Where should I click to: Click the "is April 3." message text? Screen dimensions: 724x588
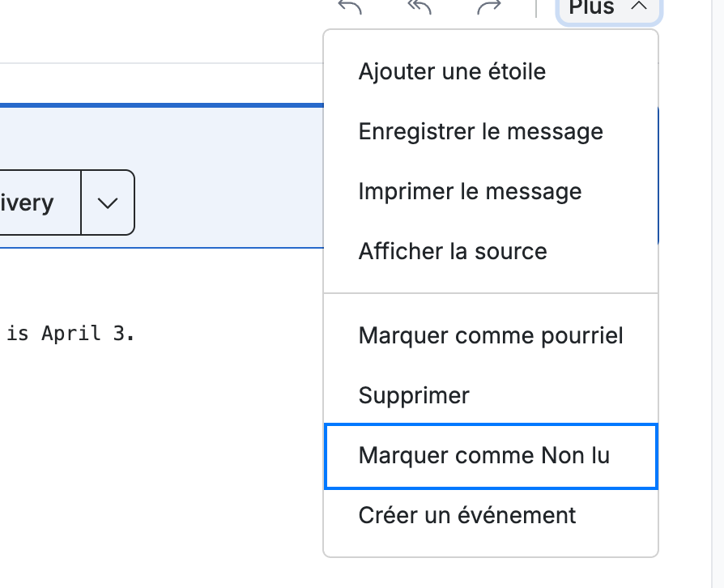click(x=70, y=334)
